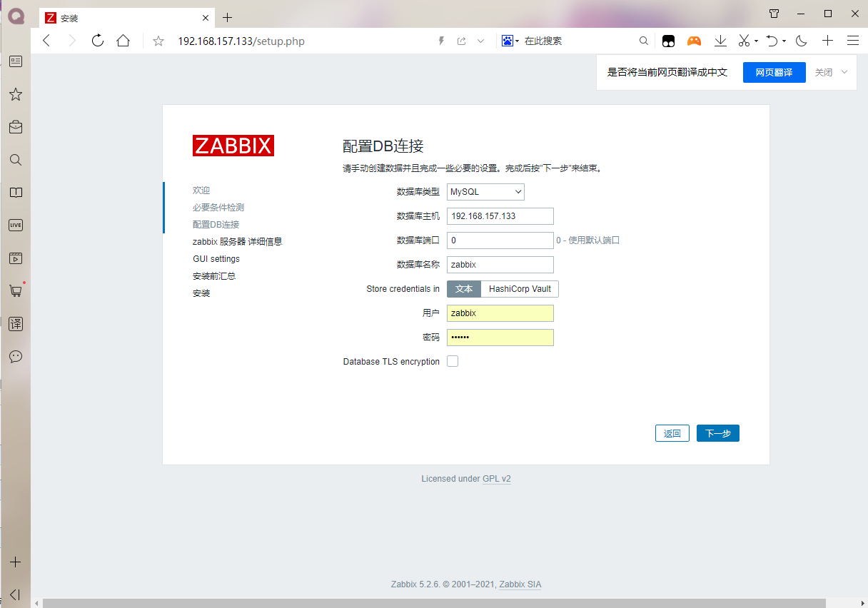Click the 数据库主机 input field

coord(500,216)
